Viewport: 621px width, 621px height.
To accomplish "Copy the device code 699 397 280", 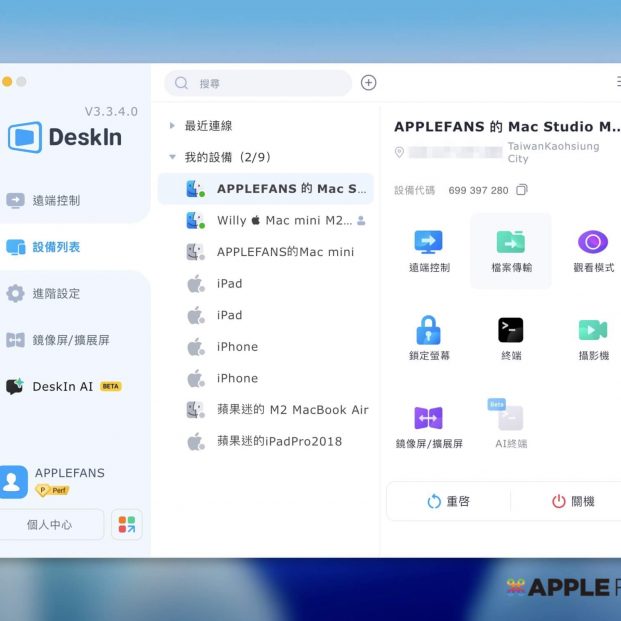I will click(x=522, y=190).
